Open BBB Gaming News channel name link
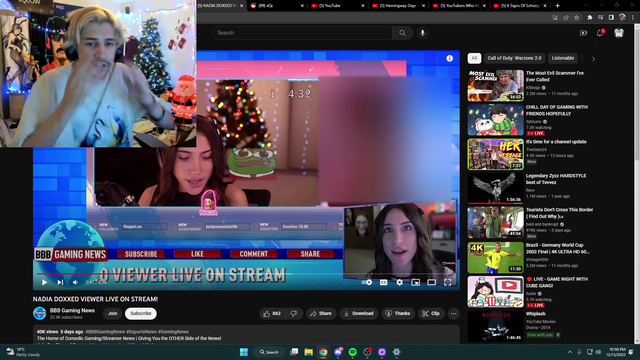 [72, 311]
